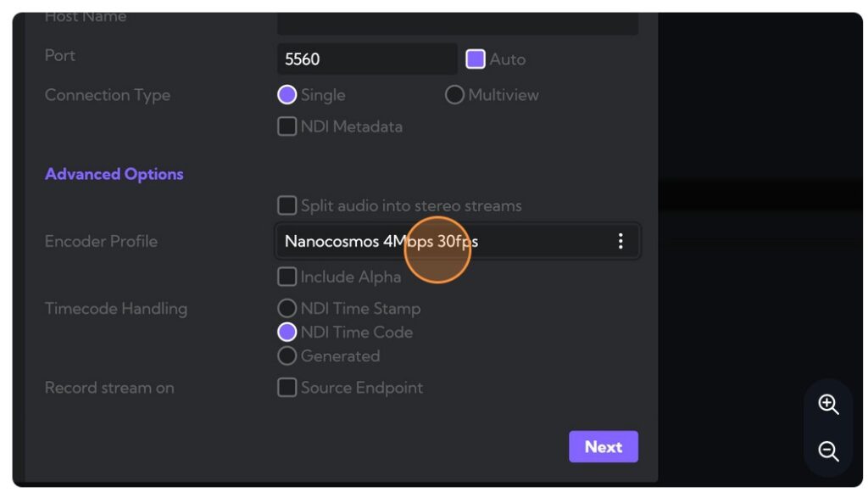Select NDI Time Code radio button
The height and width of the screenshot is (498, 868).
tap(287, 332)
